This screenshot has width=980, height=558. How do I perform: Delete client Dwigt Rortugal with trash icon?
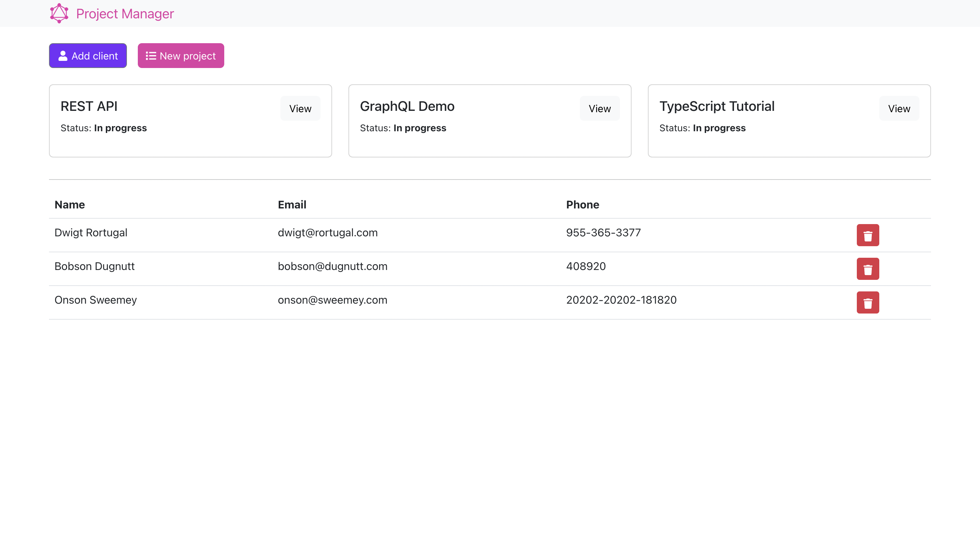tap(868, 235)
